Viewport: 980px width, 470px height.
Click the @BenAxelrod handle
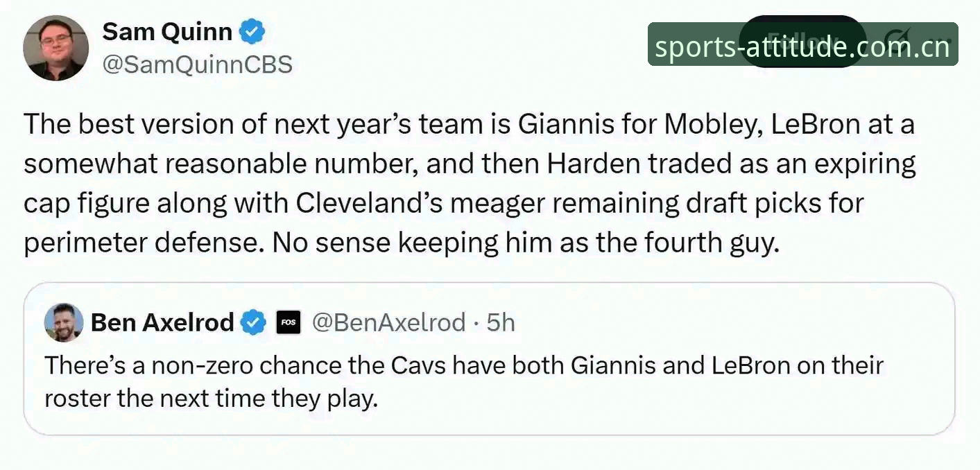pos(389,322)
